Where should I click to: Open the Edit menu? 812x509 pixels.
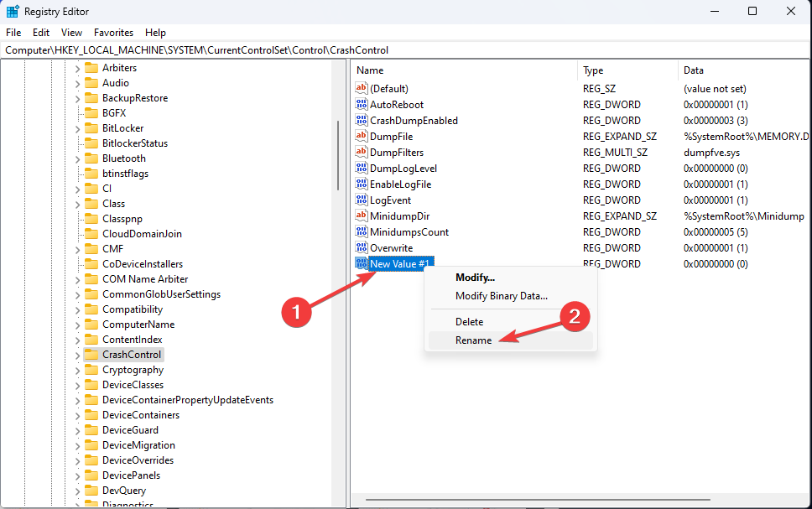click(41, 33)
